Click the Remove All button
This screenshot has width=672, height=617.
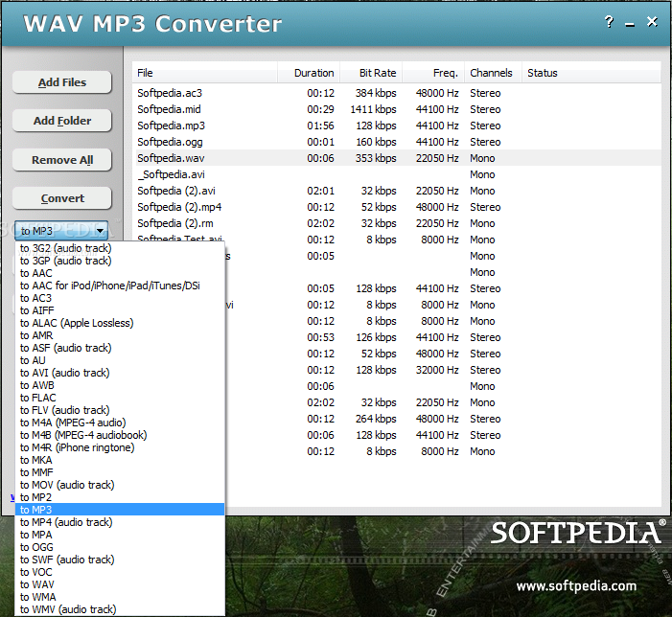point(62,160)
